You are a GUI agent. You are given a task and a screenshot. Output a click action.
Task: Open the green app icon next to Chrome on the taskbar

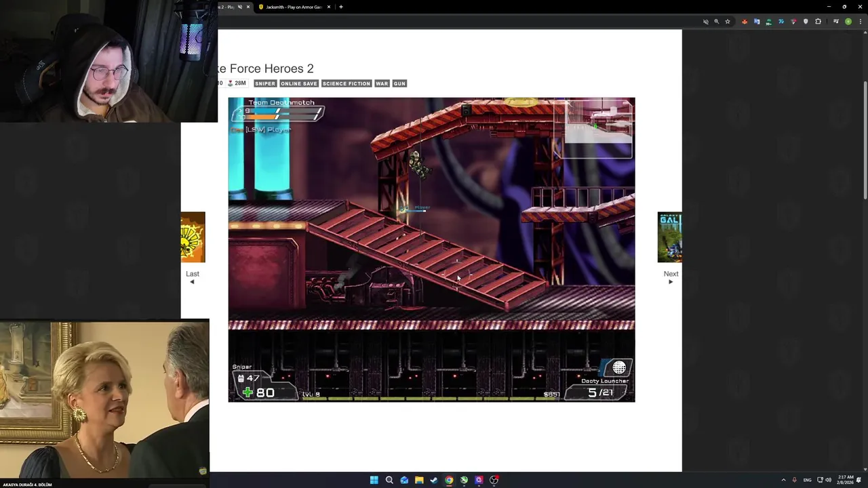coord(464,480)
